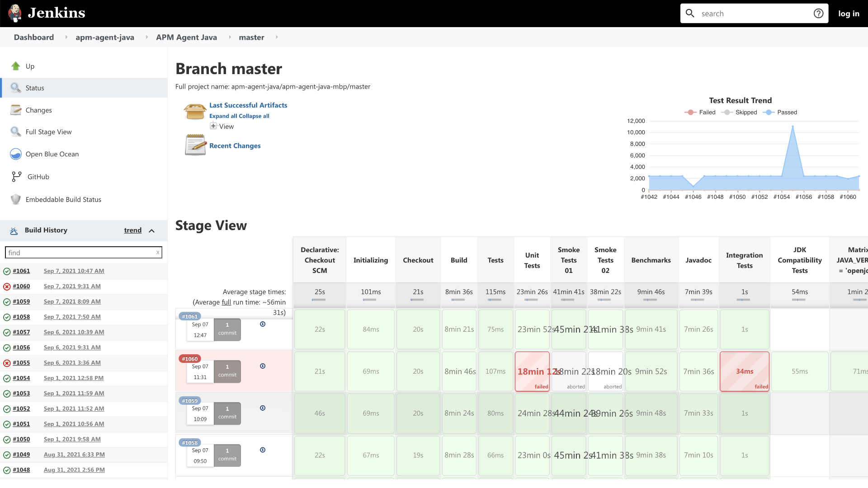The image size is (868, 488).
Task: Click the failed Unit Tests cell of #1060
Action: coord(532,371)
